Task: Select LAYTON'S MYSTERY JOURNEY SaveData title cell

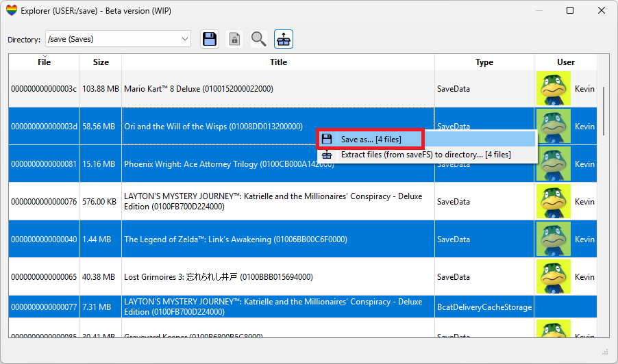Action: click(x=278, y=201)
